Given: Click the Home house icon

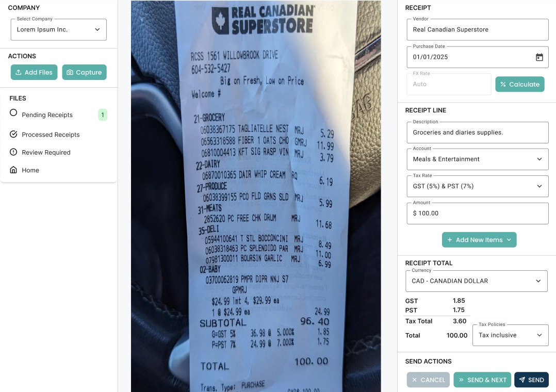Looking at the screenshot, I should coord(13,170).
